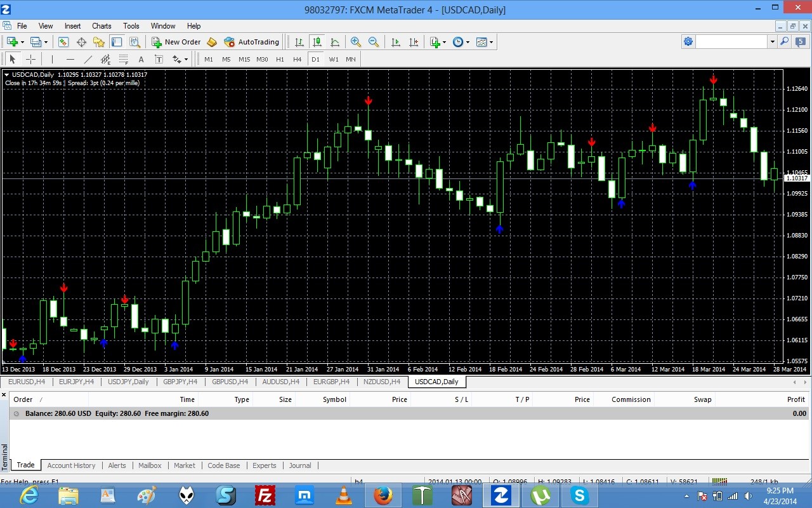The width and height of the screenshot is (812, 508).
Task: Switch to EURUSD,H4 chart tab
Action: [x=27, y=382]
